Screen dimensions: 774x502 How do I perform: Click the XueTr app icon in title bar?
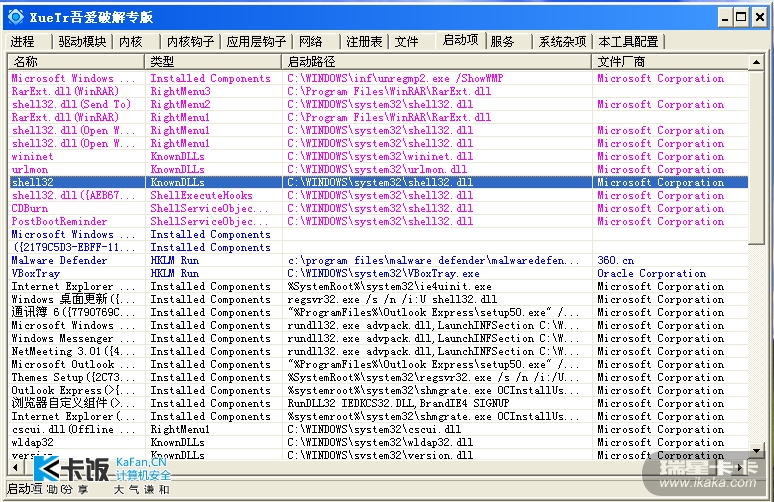tap(16, 17)
